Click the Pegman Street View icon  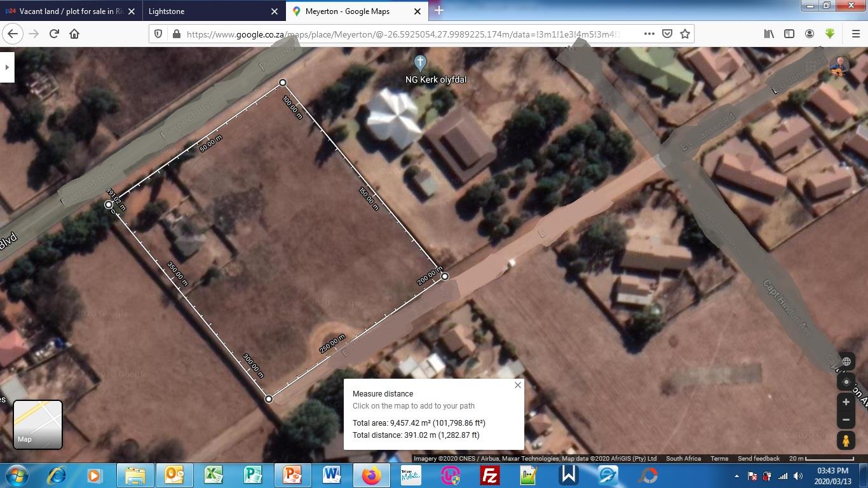coord(846,440)
